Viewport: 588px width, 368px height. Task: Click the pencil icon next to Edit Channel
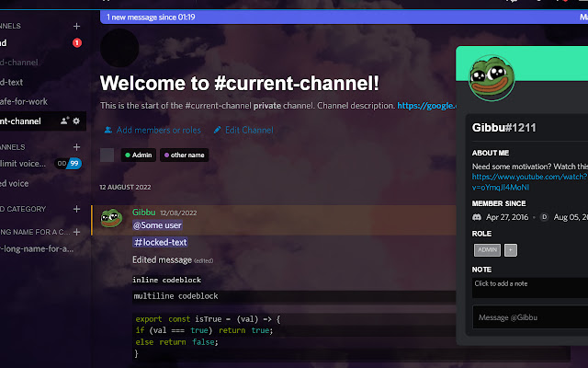click(x=217, y=130)
